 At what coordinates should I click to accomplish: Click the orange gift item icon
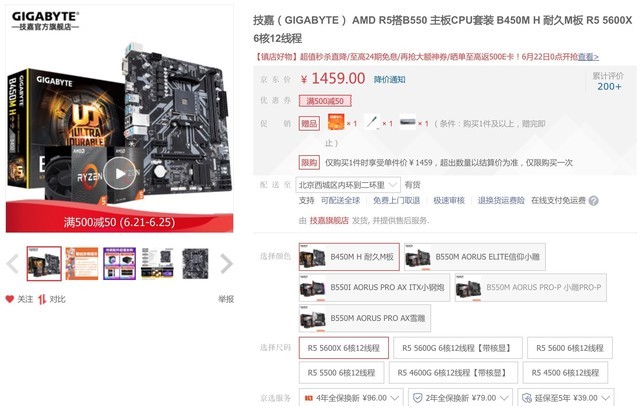336,122
